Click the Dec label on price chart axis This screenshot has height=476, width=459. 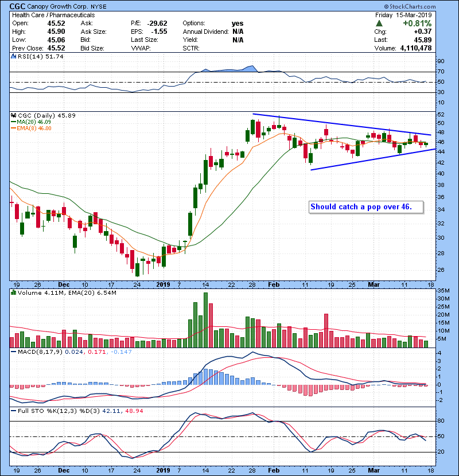coord(64,285)
